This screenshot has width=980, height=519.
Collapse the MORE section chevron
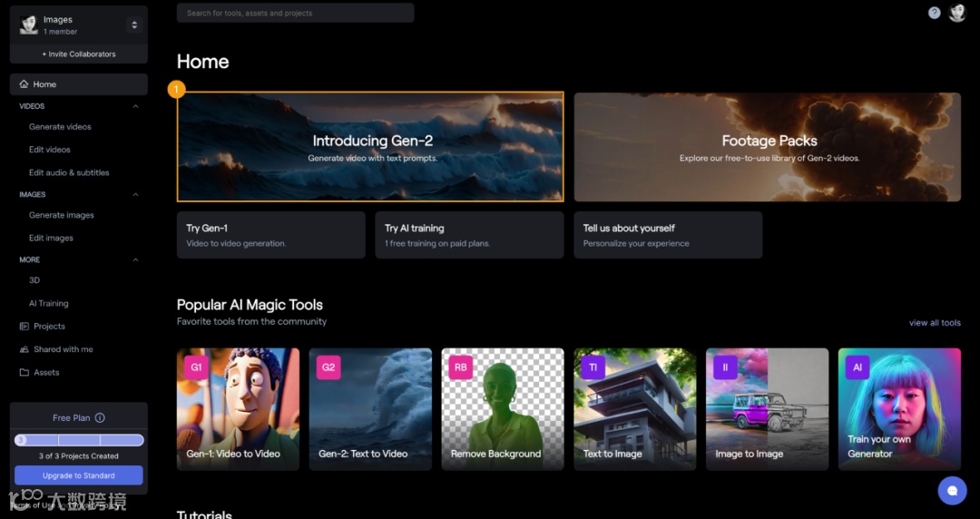tap(135, 259)
